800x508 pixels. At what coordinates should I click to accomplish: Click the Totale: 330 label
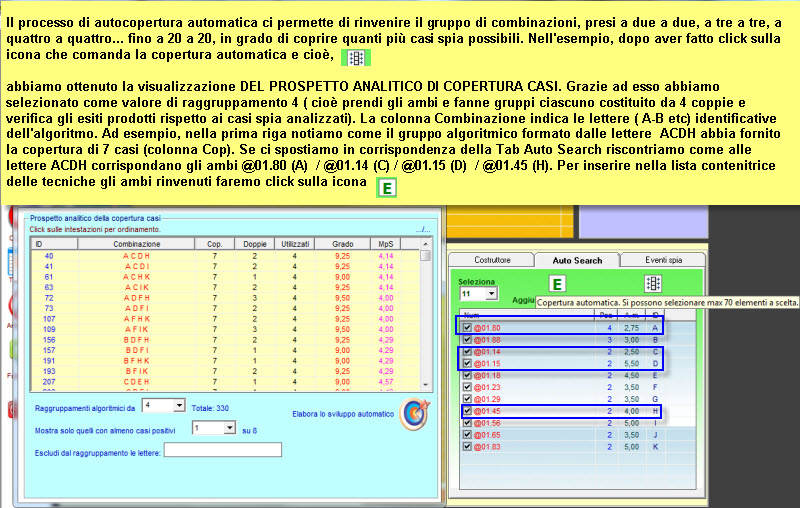[210, 408]
